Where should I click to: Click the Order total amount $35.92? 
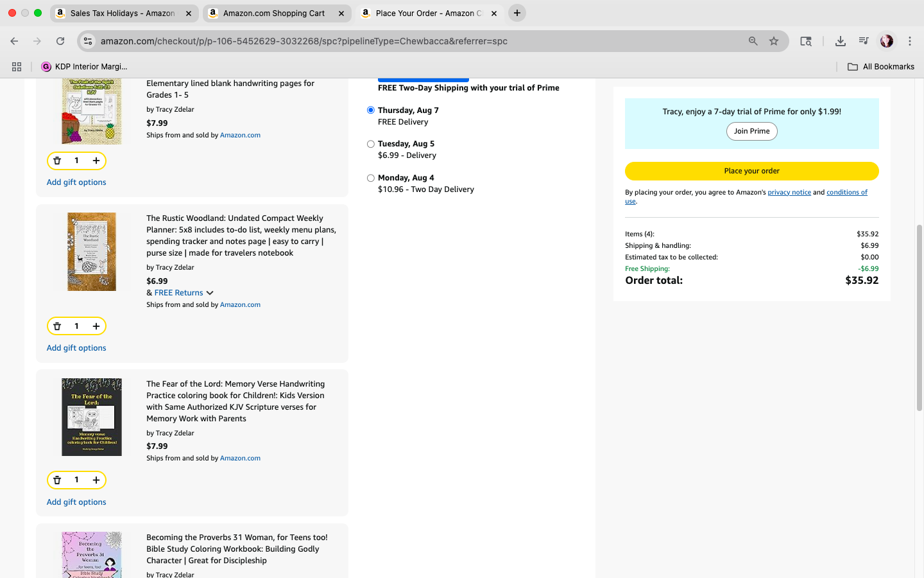point(862,280)
